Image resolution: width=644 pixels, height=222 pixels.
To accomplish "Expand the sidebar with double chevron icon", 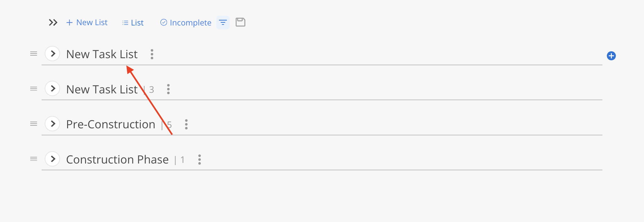I will point(53,23).
